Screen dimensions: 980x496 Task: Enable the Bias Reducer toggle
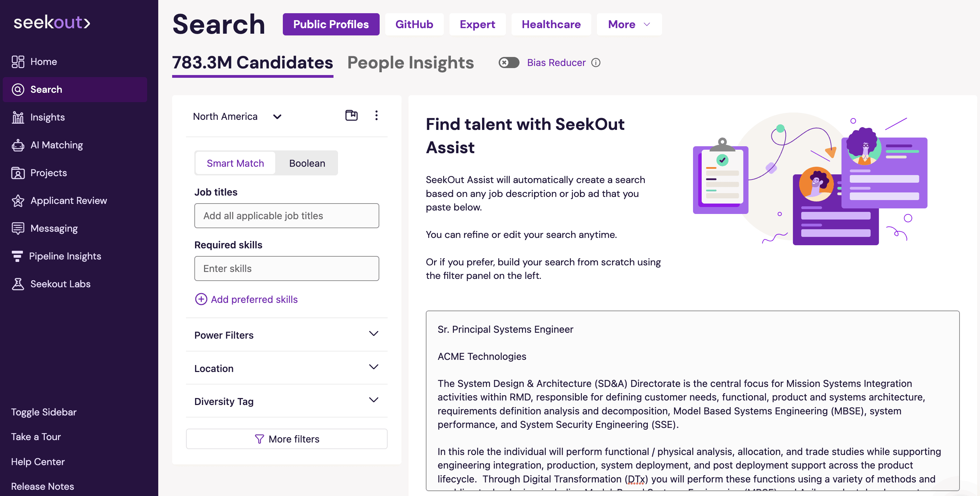click(509, 63)
